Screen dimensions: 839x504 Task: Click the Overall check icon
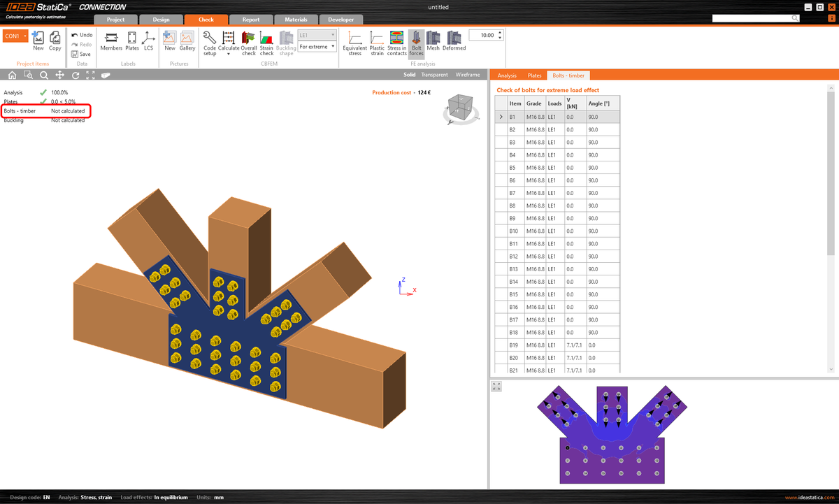[x=248, y=40]
